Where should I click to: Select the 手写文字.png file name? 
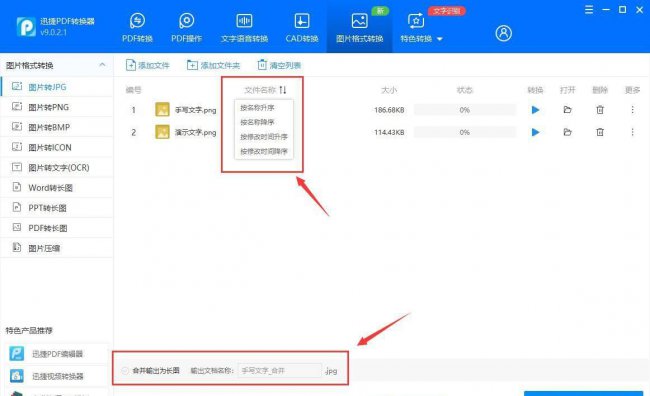[x=195, y=110]
